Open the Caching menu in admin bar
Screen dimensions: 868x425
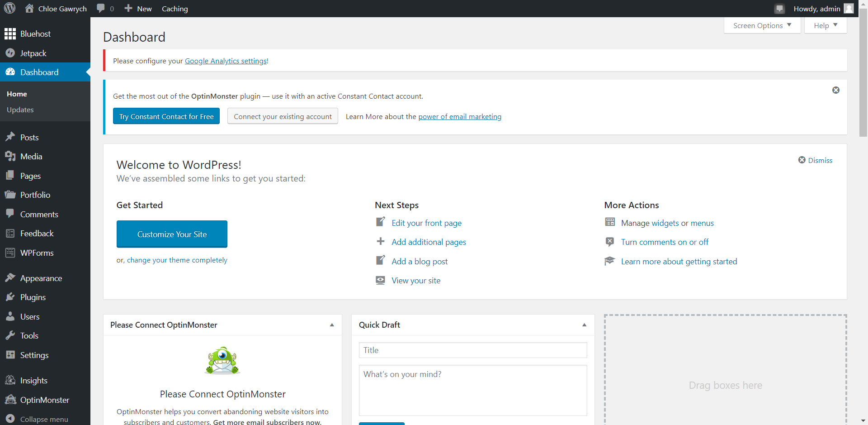coord(175,9)
